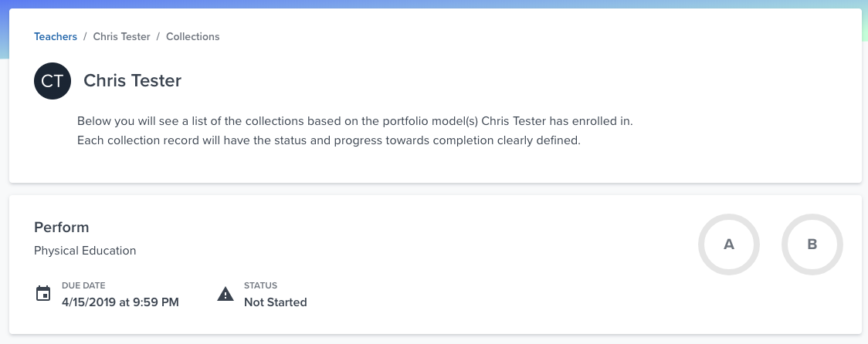Click the DUE DATE label

coord(83,285)
